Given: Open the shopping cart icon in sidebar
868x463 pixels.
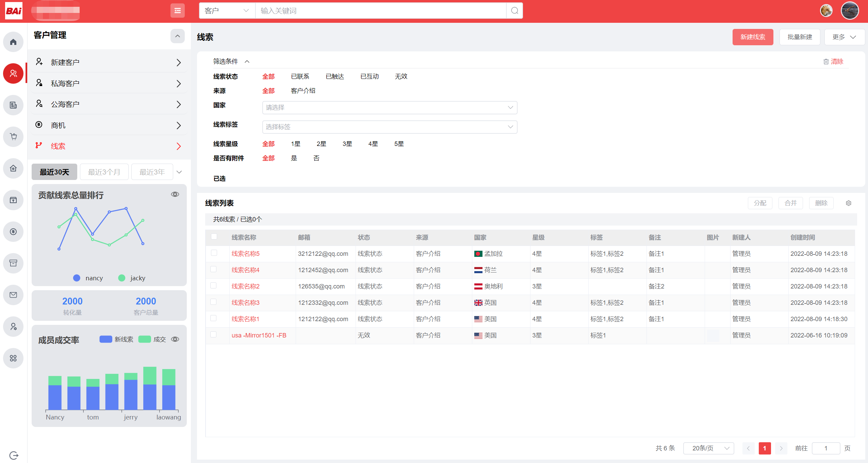Looking at the screenshot, I should [x=13, y=137].
